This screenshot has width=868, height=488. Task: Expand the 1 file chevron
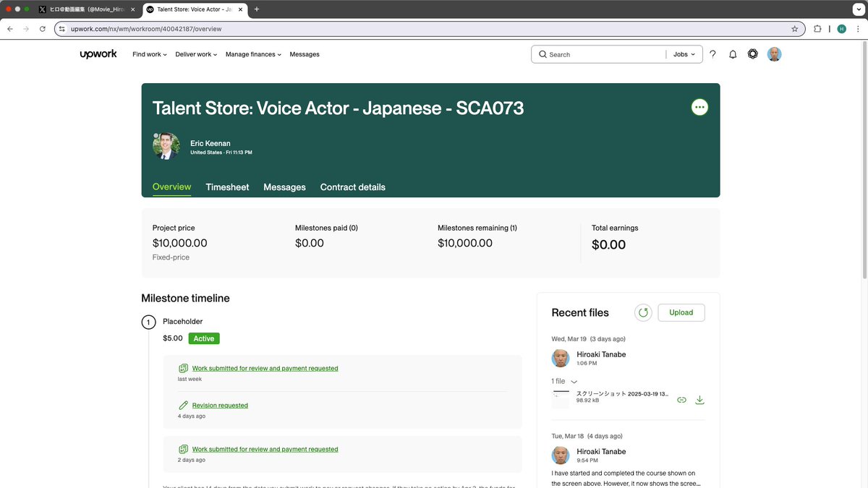tap(574, 382)
